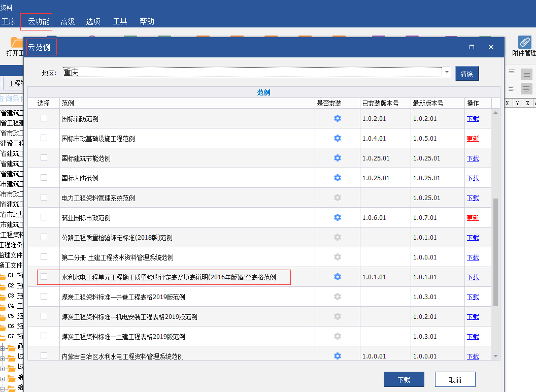Click the C3 folder icon in tree
This screenshot has width=536, height=392.
coord(3,296)
